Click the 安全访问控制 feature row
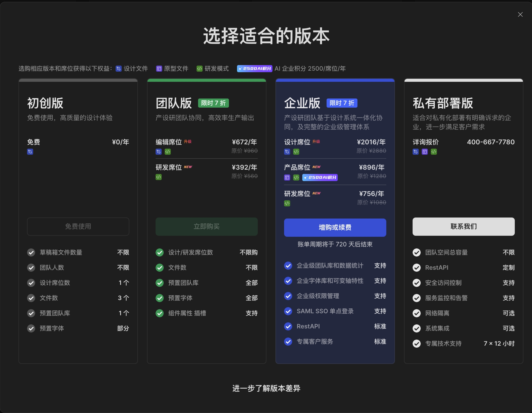This screenshot has width=532, height=413. click(464, 283)
